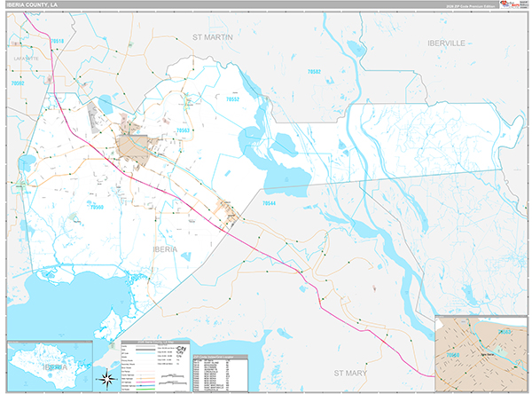This screenshot has width=532, height=394.
Task: Click the ZIP code 70582 label
Action: (x=314, y=72)
